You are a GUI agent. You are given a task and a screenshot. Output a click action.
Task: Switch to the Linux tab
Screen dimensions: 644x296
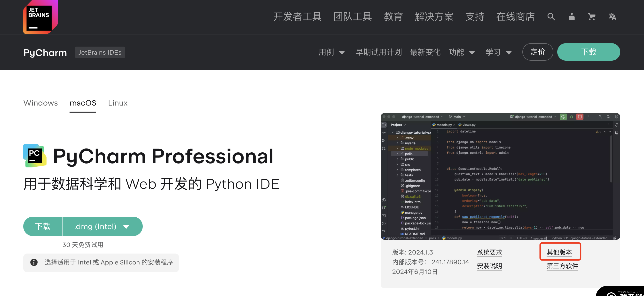118,103
